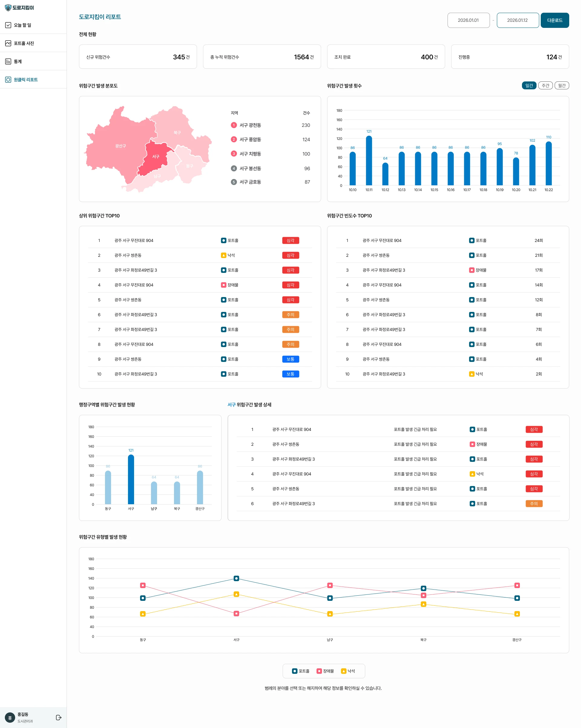Switch to the 월간 tab
The width and height of the screenshot is (581, 728).
pyautogui.click(x=562, y=85)
